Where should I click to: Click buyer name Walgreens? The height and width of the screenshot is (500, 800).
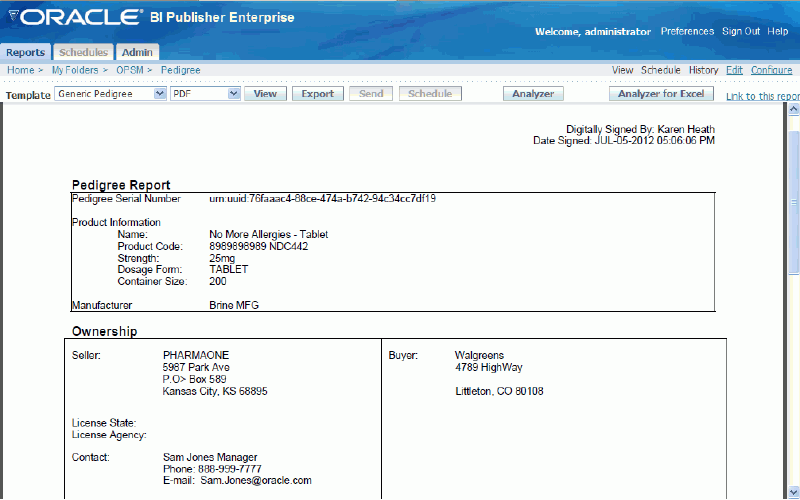[x=479, y=355]
